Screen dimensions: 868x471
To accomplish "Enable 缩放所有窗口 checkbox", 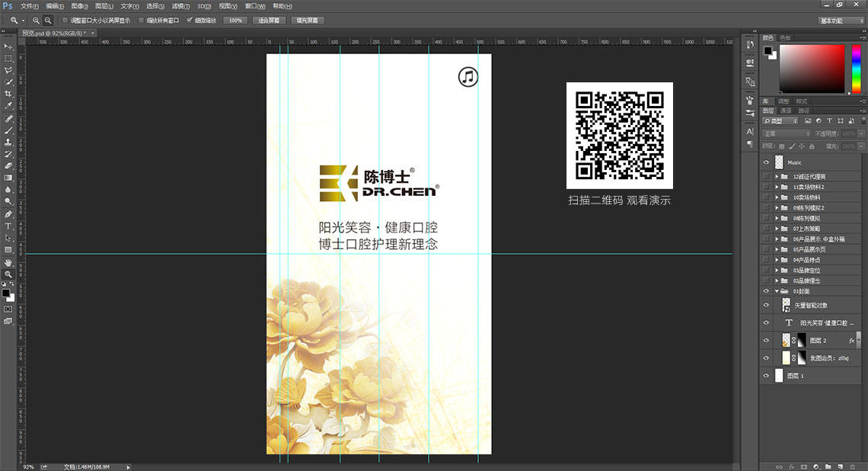I will click(x=141, y=21).
